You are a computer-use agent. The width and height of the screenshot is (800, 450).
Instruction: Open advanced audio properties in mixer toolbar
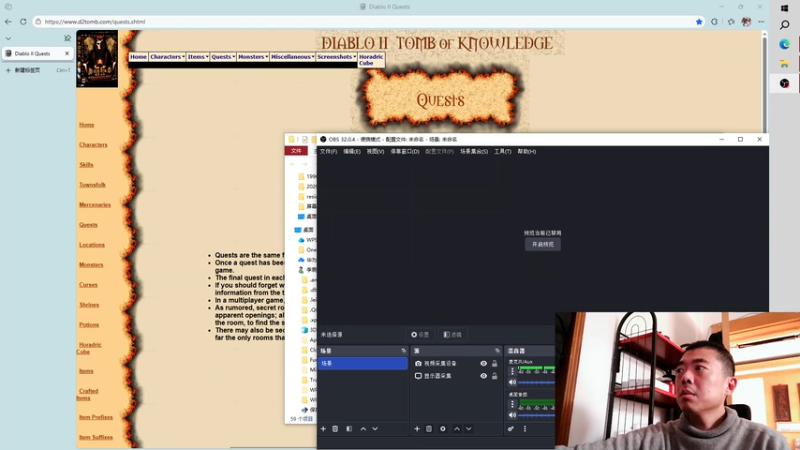[x=511, y=429]
